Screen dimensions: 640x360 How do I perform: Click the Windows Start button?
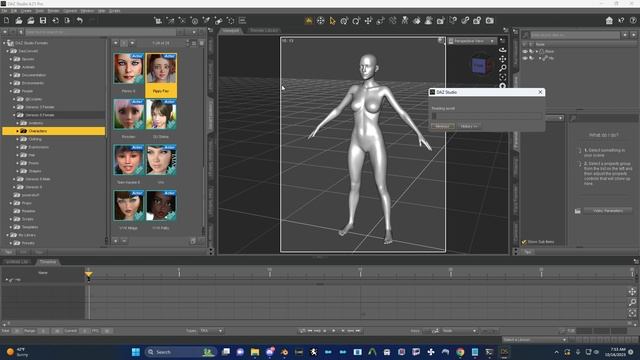[x=136, y=352]
